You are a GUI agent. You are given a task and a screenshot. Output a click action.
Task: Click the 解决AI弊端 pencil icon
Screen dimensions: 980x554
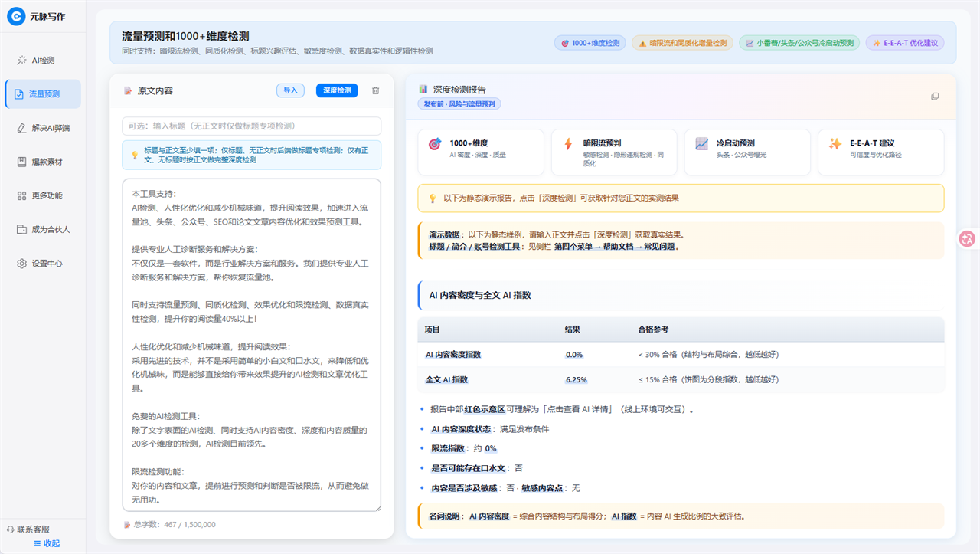click(x=21, y=128)
